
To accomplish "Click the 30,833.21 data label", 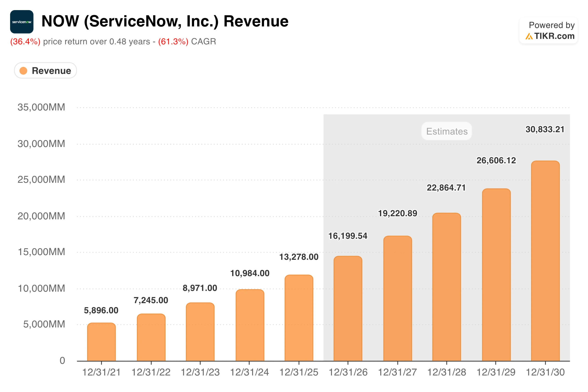I will 545,130.
